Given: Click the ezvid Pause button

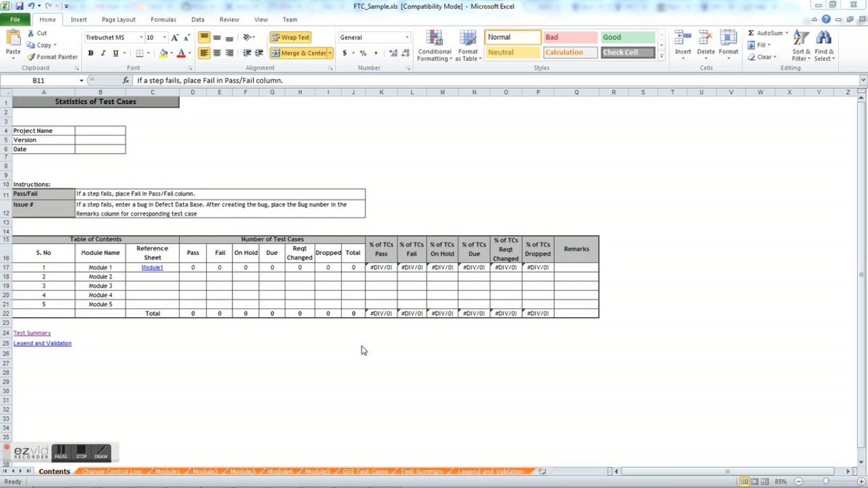Looking at the screenshot, I should pyautogui.click(x=61, y=452).
